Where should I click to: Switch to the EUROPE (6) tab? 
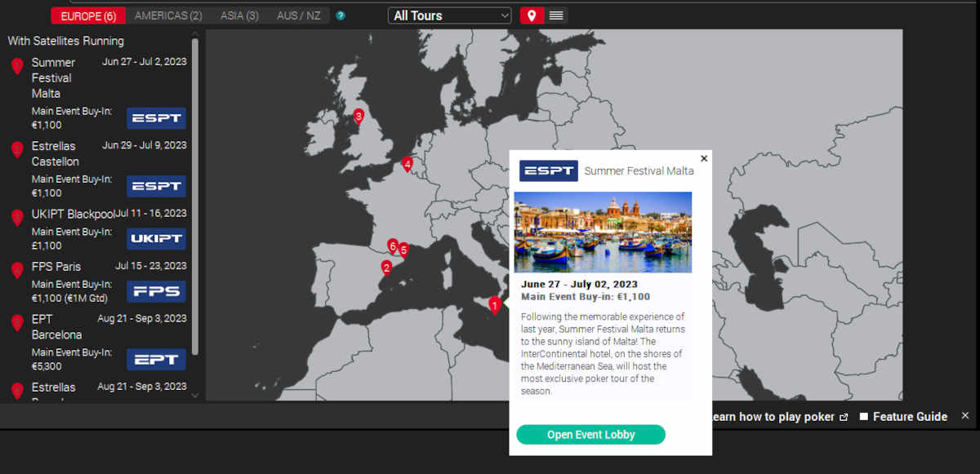(88, 16)
